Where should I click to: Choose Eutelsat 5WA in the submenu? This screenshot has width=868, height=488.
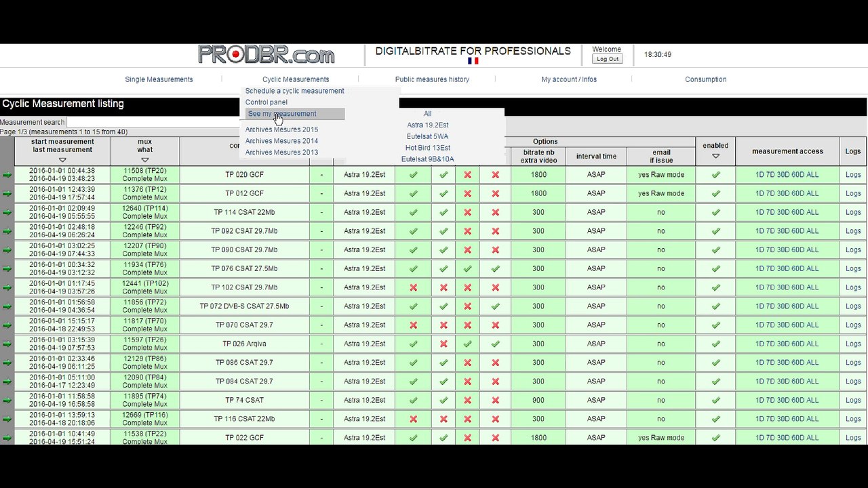(x=427, y=136)
